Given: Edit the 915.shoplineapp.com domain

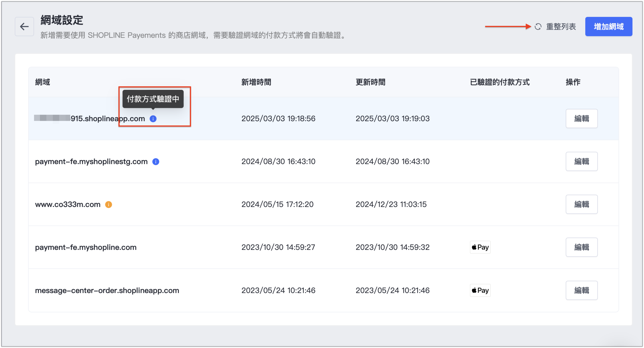Looking at the screenshot, I should (582, 119).
